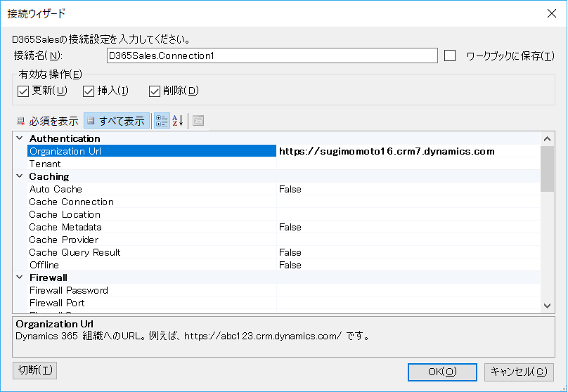
Task: Click the scrollbar up arrow
Action: pyautogui.click(x=547, y=138)
